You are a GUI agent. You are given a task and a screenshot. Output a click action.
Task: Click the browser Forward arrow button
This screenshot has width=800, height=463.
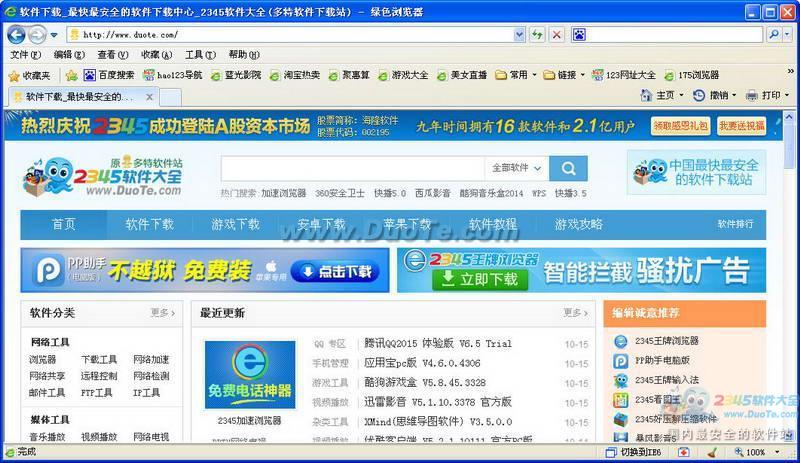click(x=37, y=35)
